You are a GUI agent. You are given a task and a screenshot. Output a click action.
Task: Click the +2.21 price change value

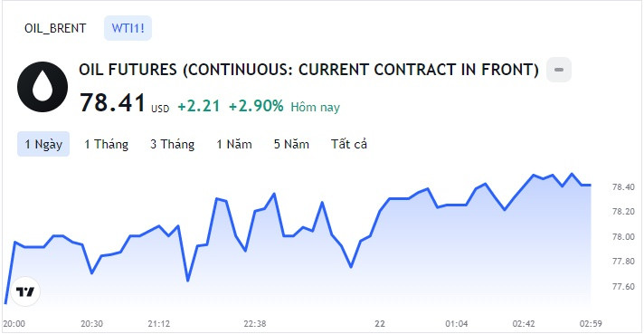pos(199,106)
